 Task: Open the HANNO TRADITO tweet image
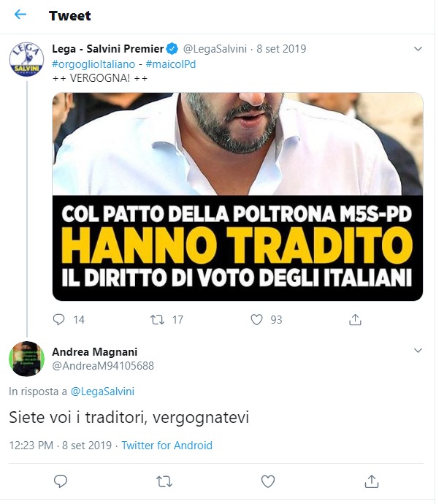[x=237, y=196]
